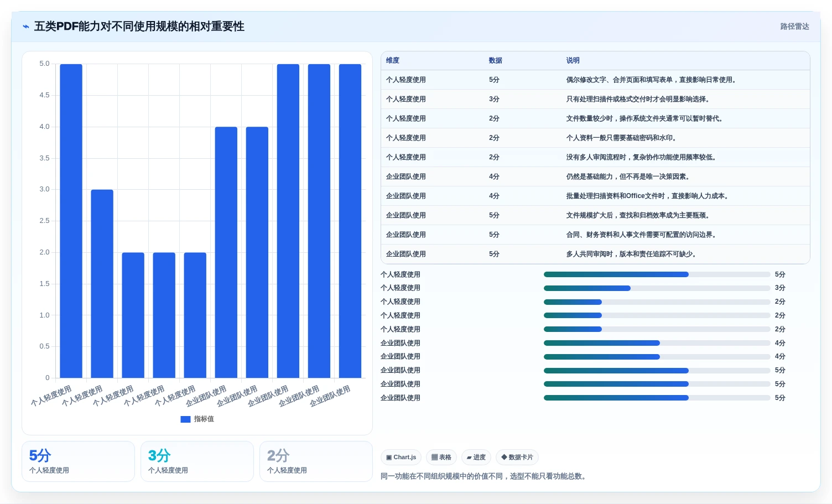This screenshot has width=832, height=504.
Task: Click the 指标值 legend text
Action: point(204,419)
